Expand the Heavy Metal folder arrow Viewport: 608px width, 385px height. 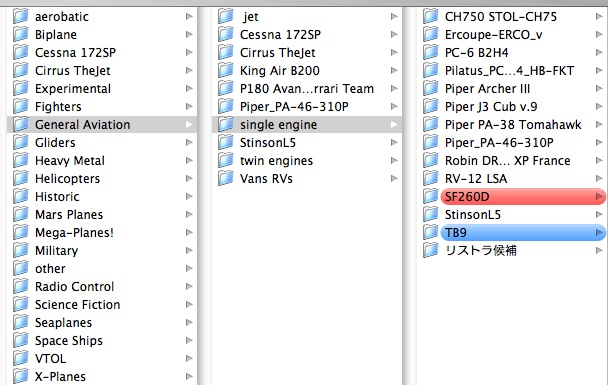point(189,160)
